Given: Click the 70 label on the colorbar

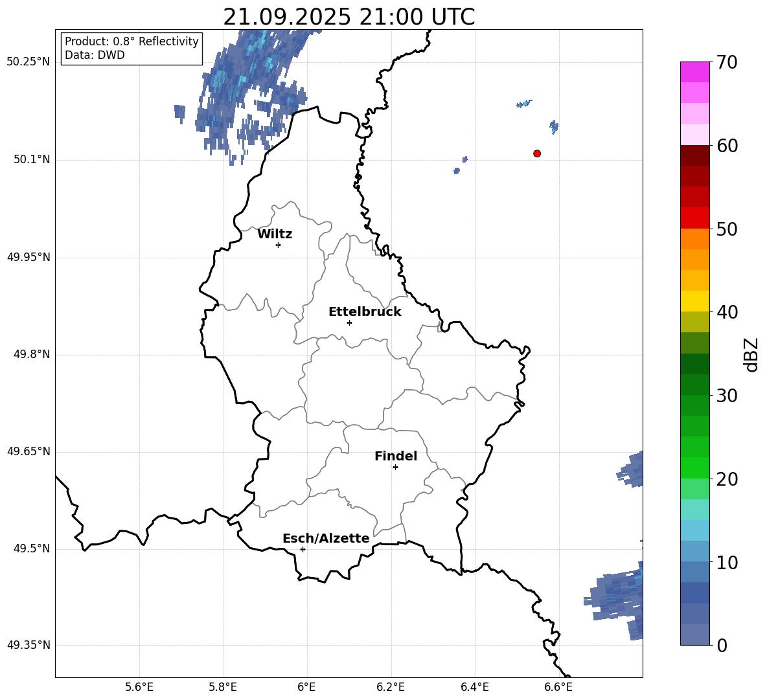Looking at the screenshot, I should (727, 62).
